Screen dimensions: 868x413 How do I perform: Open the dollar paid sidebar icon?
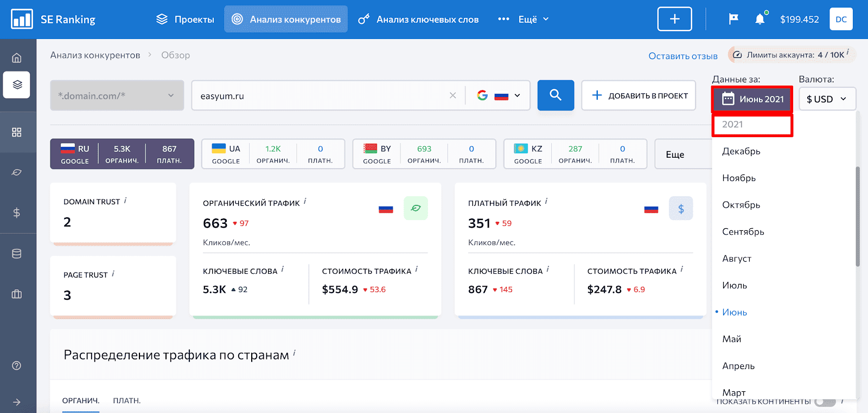click(x=17, y=213)
